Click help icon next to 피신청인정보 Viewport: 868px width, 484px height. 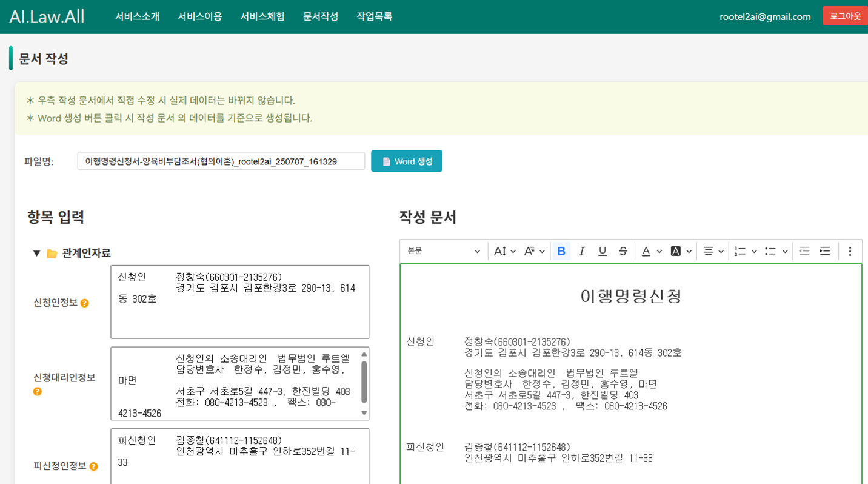click(x=93, y=466)
